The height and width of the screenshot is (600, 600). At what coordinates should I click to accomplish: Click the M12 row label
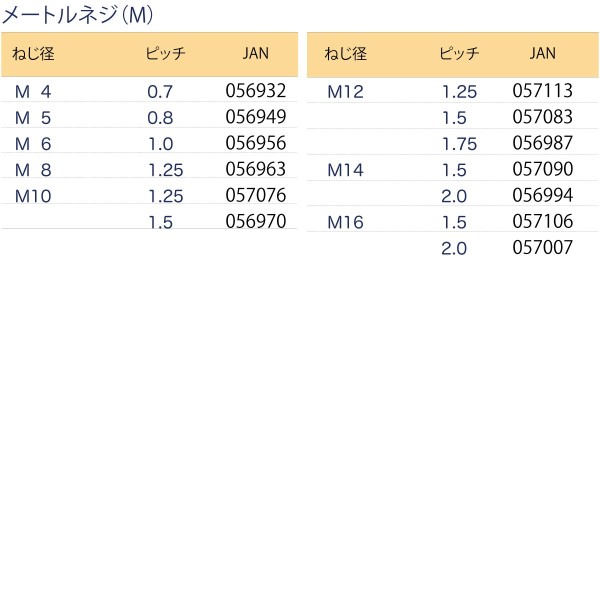[x=346, y=91]
